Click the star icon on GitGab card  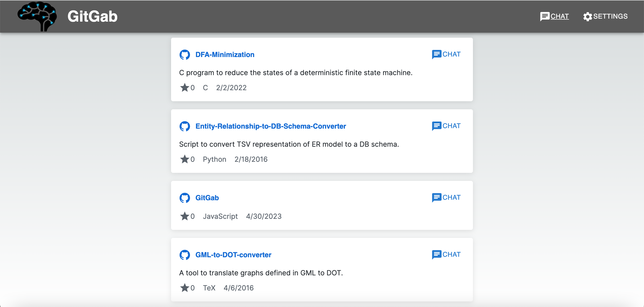click(185, 216)
